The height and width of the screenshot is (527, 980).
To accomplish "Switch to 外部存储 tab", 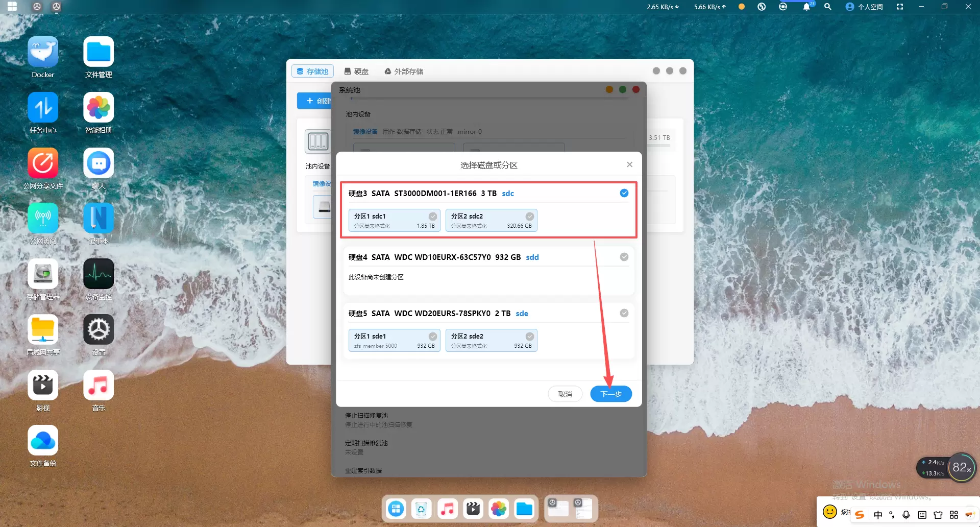I will 404,71.
